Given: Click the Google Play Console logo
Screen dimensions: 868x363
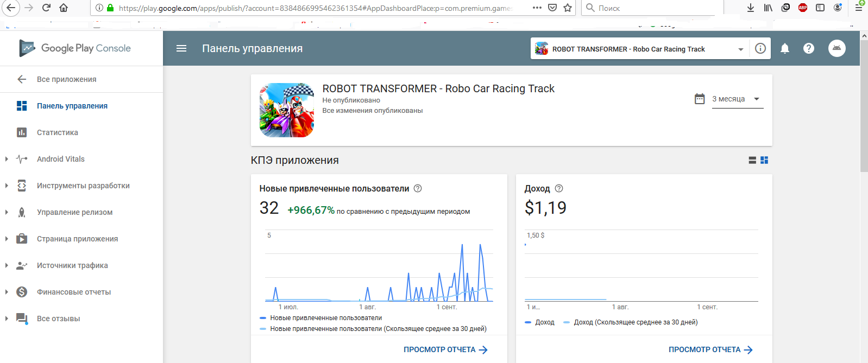Looking at the screenshot, I should 75,48.
